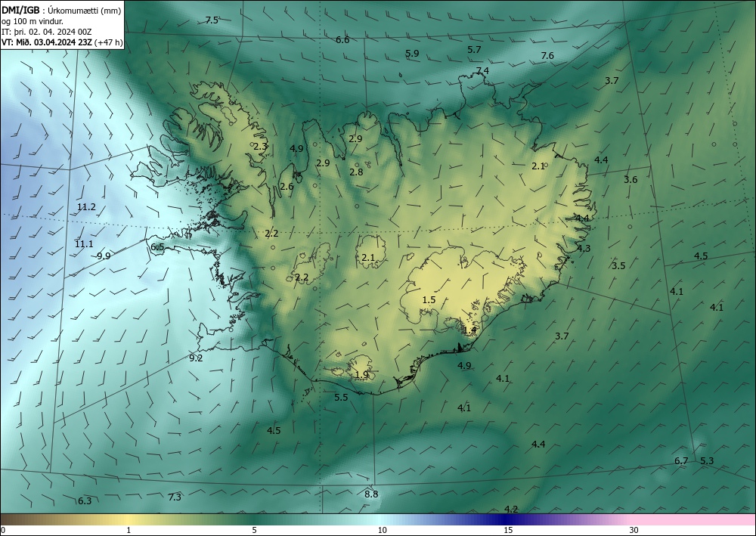756x536 pixels.
Task: Click the 11.2 value over the western sea
Action: point(86,207)
